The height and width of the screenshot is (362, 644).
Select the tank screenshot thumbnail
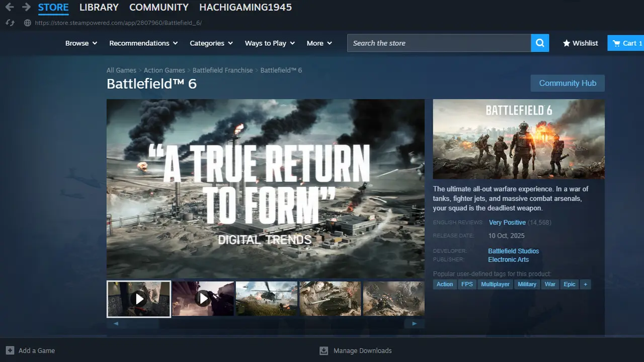coord(330,299)
